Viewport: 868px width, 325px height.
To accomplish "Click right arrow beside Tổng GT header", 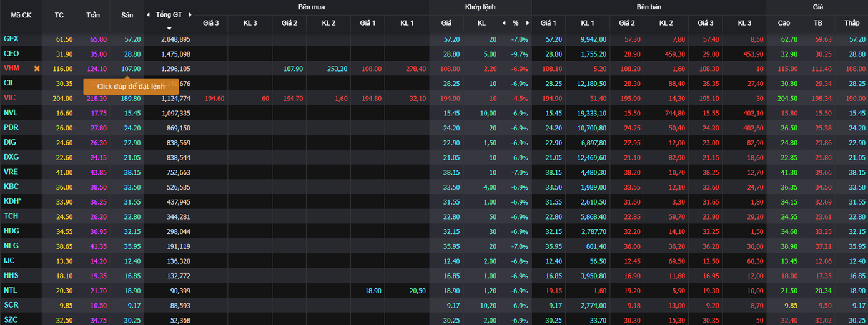I will pyautogui.click(x=190, y=14).
